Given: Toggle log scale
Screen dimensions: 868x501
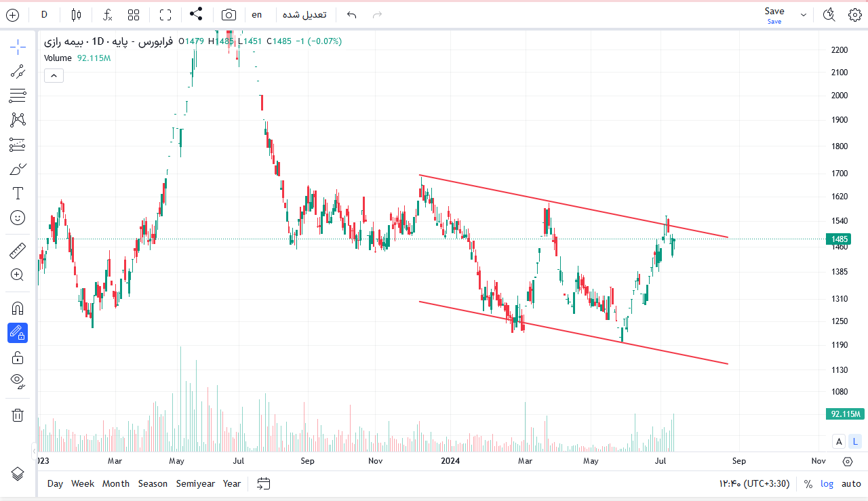Looking at the screenshot, I should coord(827,484).
